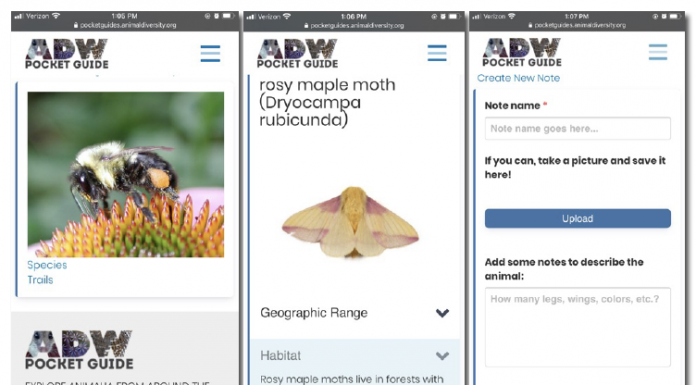Click battery icon in left screen status bar
This screenshot has width=696, height=385.
coord(227,16)
